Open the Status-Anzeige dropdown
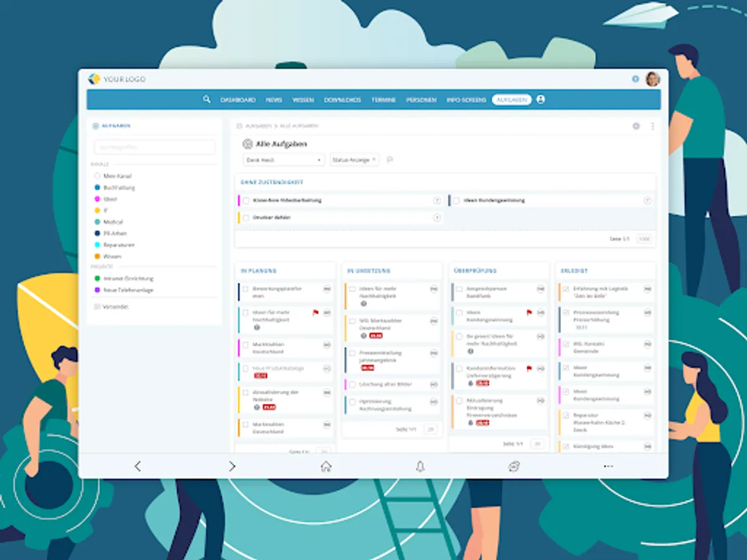Screen dimensions: 747x560 354,160
